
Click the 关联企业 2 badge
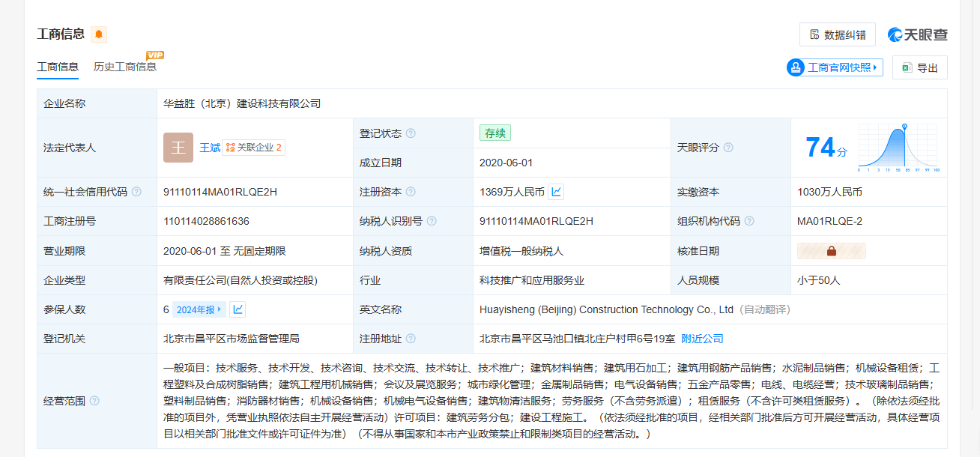tap(253, 148)
